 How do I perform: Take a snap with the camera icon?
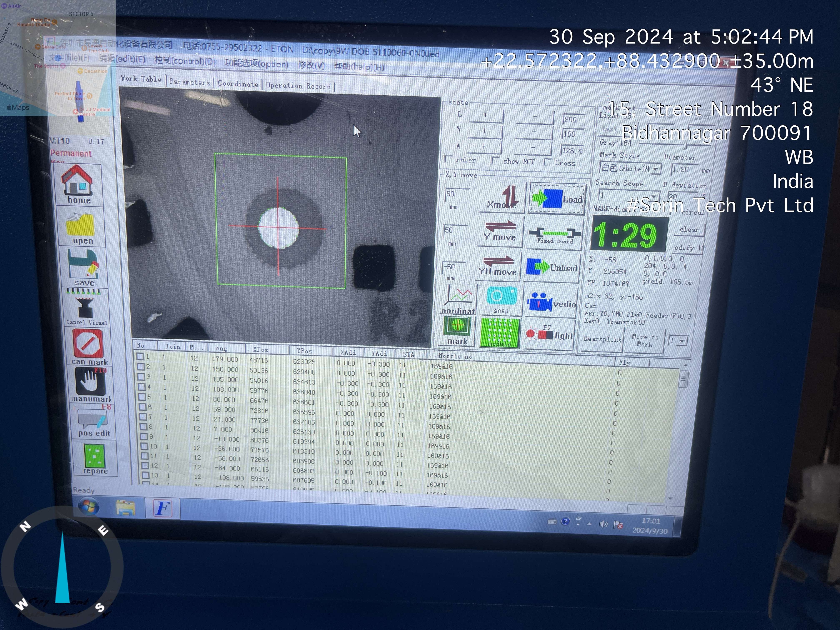(x=501, y=300)
